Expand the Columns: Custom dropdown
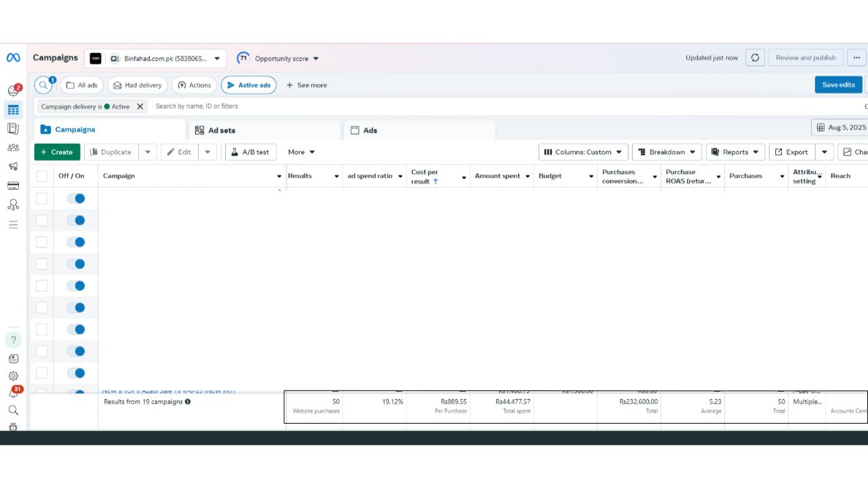 click(583, 152)
